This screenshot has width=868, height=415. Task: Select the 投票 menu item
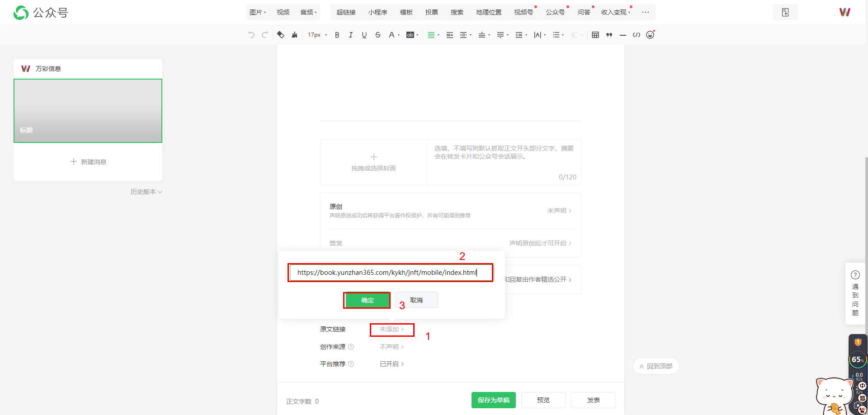tap(431, 12)
